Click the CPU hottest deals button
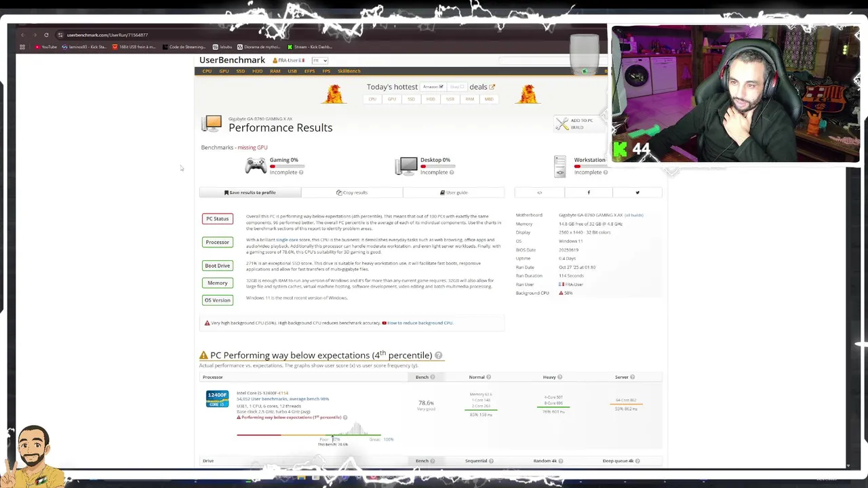 pos(372,99)
